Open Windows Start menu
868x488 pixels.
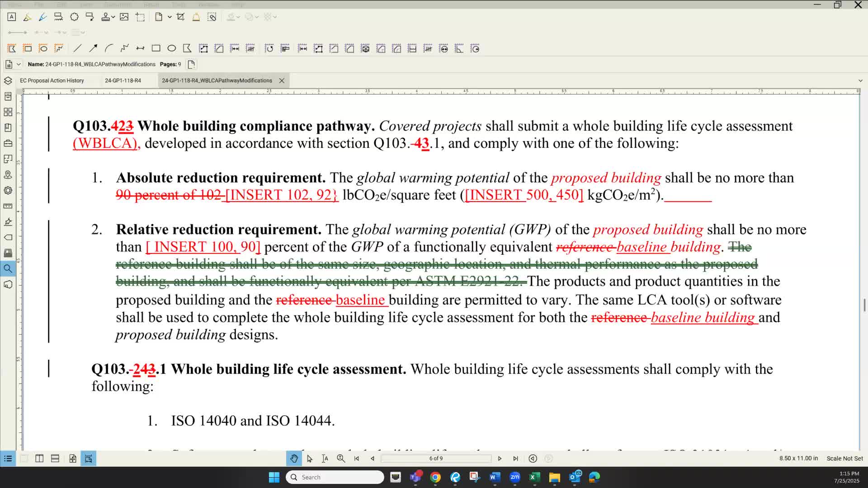pyautogui.click(x=274, y=477)
